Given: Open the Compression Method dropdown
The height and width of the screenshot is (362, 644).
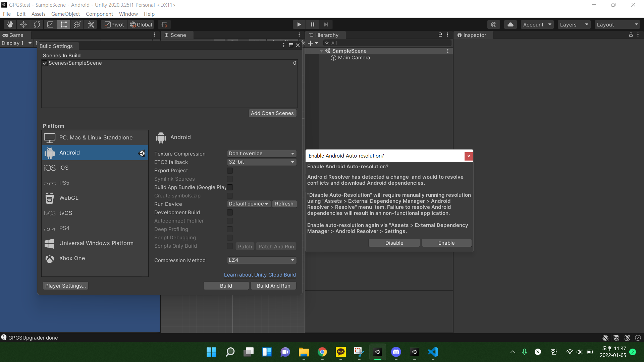Looking at the screenshot, I should tap(262, 260).
